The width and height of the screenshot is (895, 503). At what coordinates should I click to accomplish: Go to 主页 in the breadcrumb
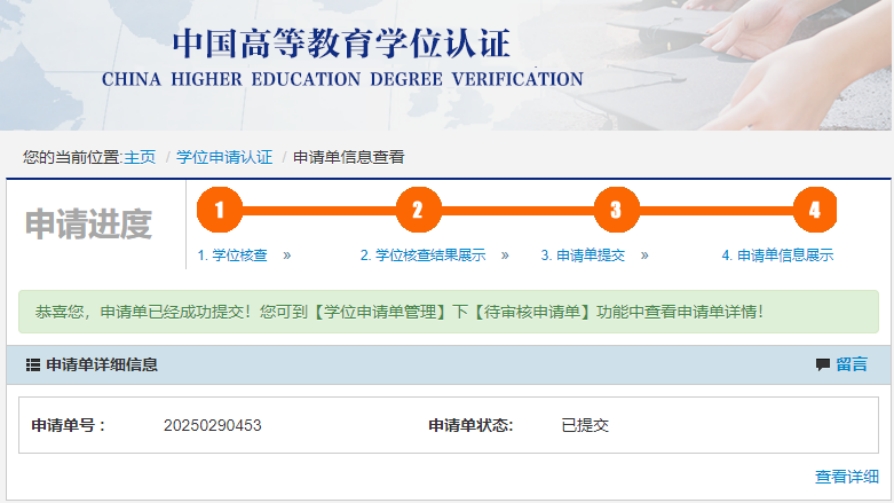pyautogui.click(x=140, y=157)
